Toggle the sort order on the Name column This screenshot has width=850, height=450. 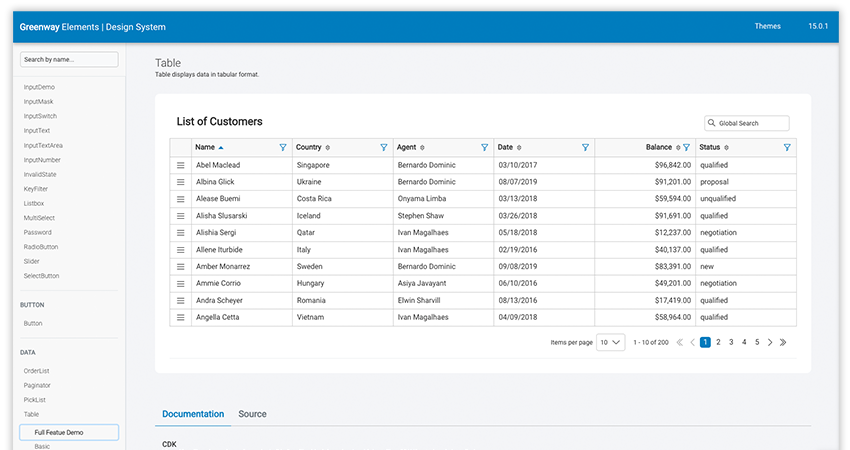(221, 148)
